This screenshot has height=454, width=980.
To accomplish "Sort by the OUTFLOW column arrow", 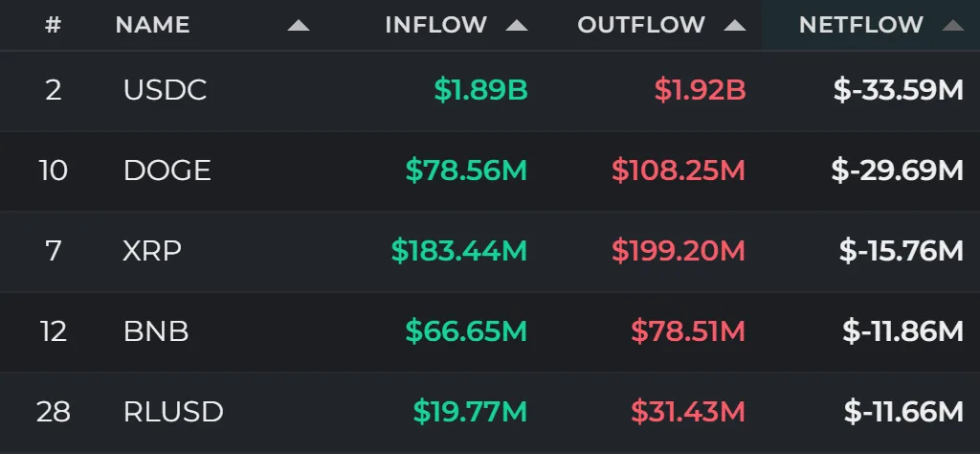I will pyautogui.click(x=734, y=26).
